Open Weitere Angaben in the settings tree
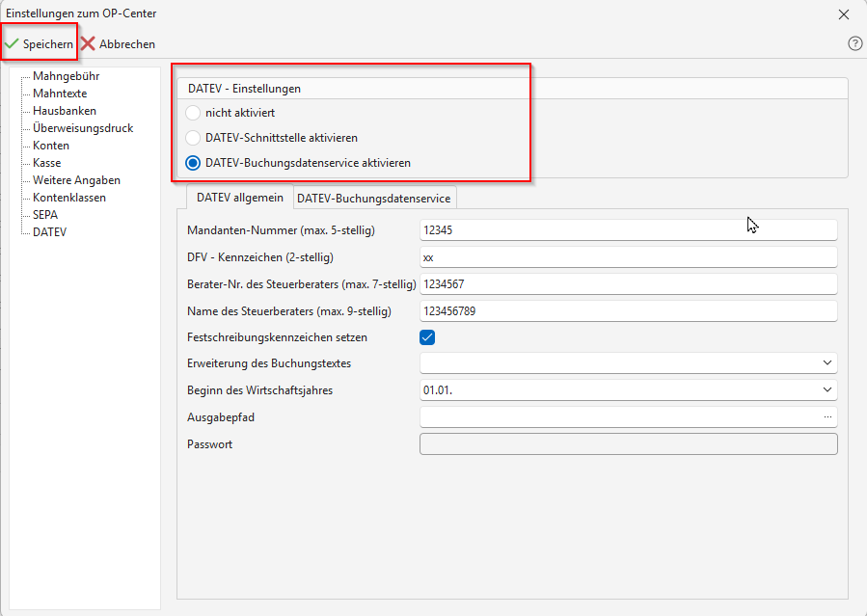867x616 pixels. [x=76, y=180]
